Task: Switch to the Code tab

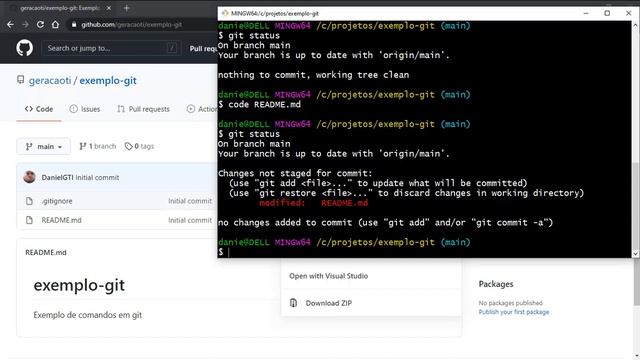Action: click(x=39, y=109)
